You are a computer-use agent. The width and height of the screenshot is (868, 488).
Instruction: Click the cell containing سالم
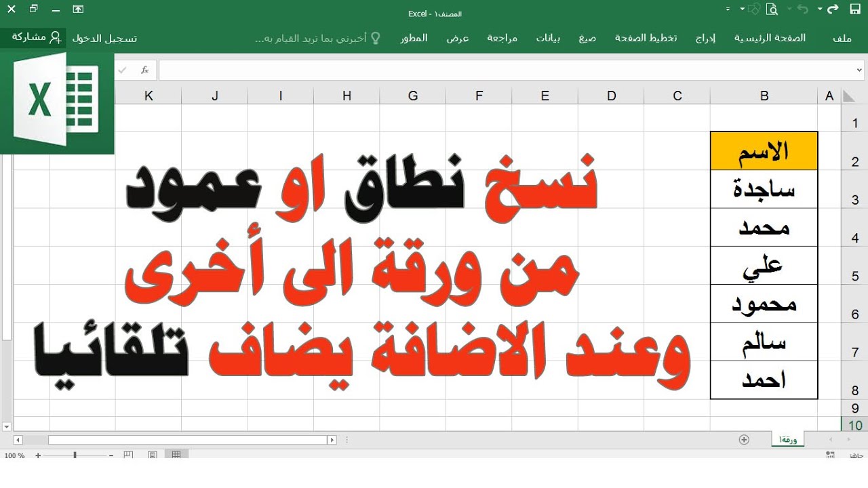pos(764,342)
